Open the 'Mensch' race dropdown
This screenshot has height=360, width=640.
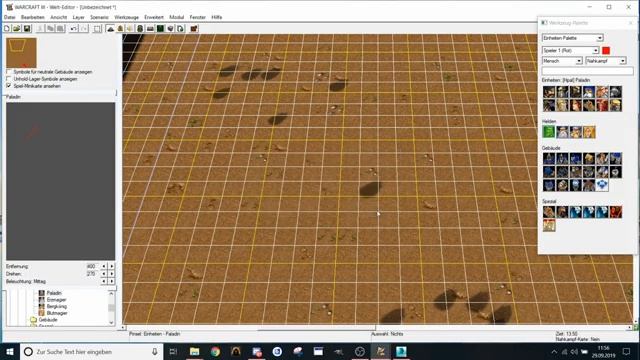[562, 61]
